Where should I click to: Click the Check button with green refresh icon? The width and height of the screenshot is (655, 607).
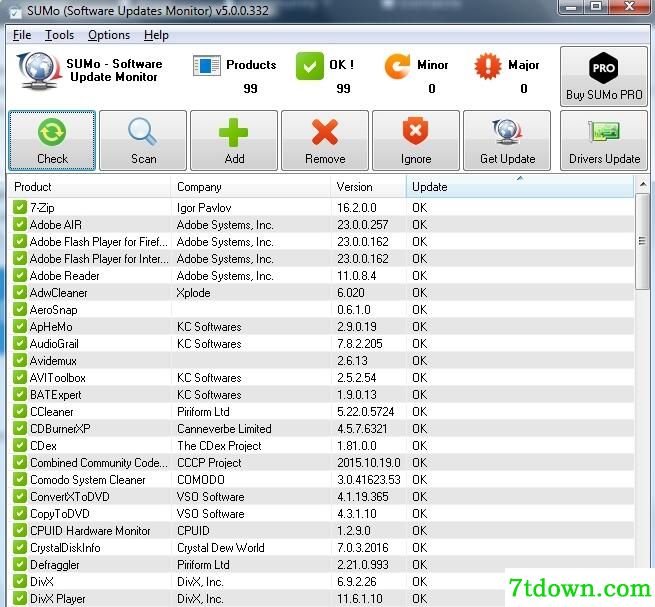tap(52, 141)
